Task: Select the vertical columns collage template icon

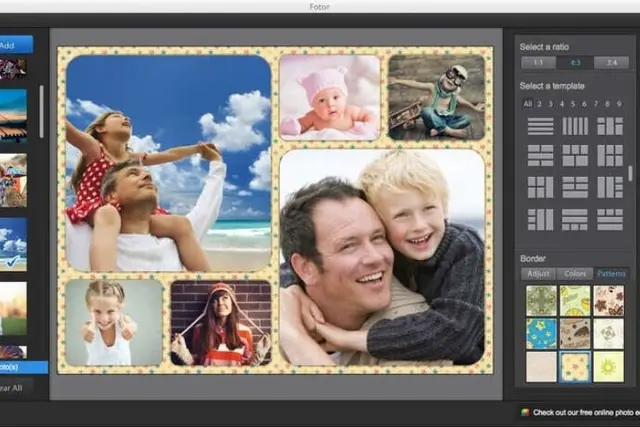Action: [x=575, y=126]
